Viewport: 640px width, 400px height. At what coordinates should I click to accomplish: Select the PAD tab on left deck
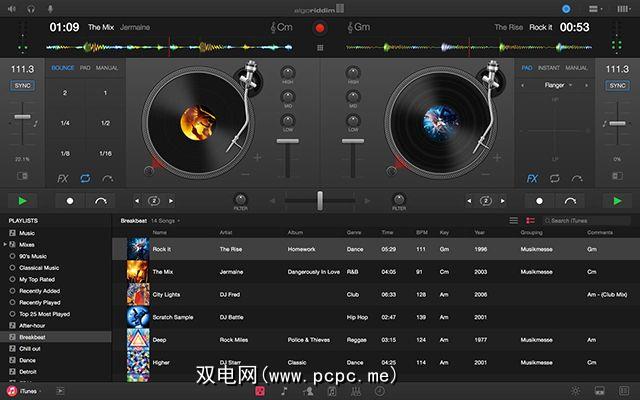click(x=85, y=68)
